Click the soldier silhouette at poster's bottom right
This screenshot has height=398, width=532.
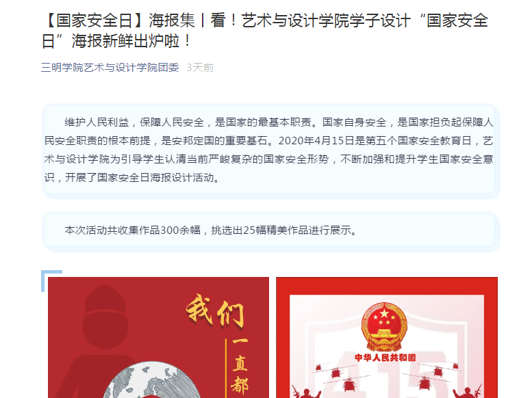pyautogui.click(x=468, y=391)
